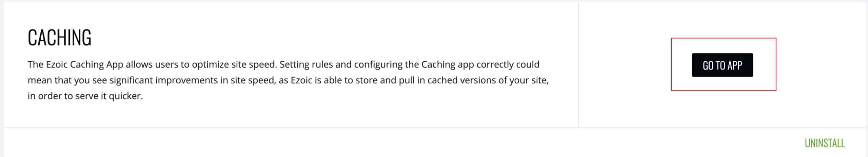Click the horizontal divider above UNINSTALL
This screenshot has width=868, height=157.
point(435,128)
